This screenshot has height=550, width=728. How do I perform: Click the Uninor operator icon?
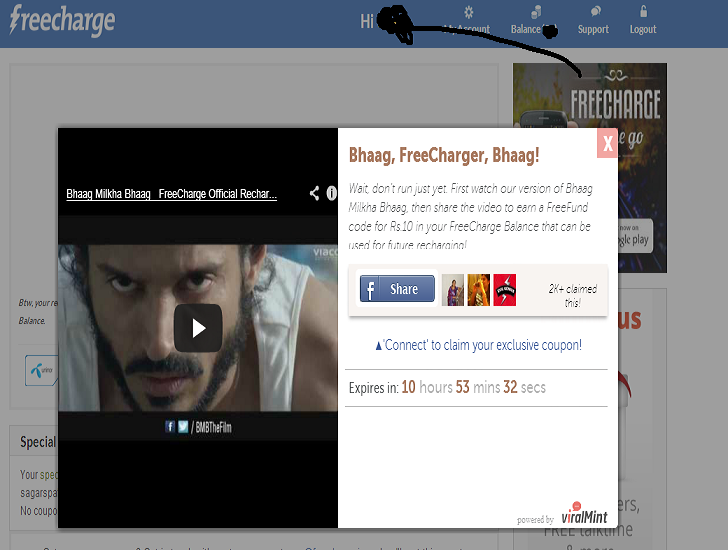pos(42,370)
